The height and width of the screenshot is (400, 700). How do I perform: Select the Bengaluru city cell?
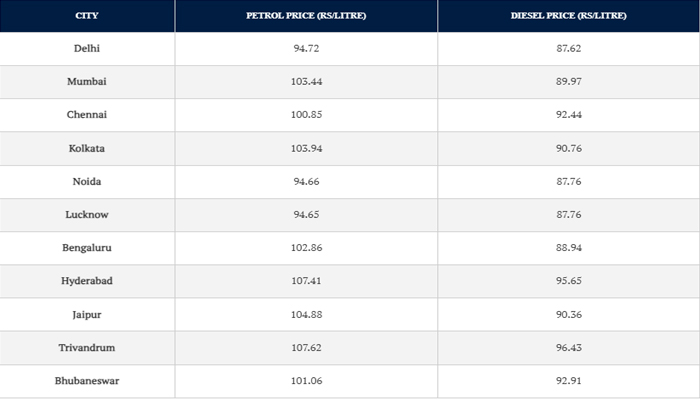tap(87, 248)
